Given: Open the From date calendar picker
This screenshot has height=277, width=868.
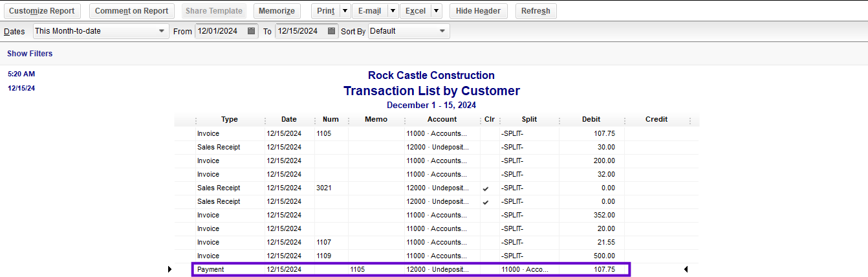Looking at the screenshot, I should pyautogui.click(x=251, y=31).
